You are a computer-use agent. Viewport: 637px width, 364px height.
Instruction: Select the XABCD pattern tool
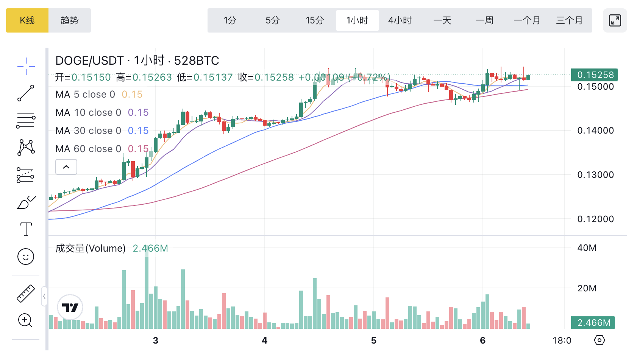point(26,147)
